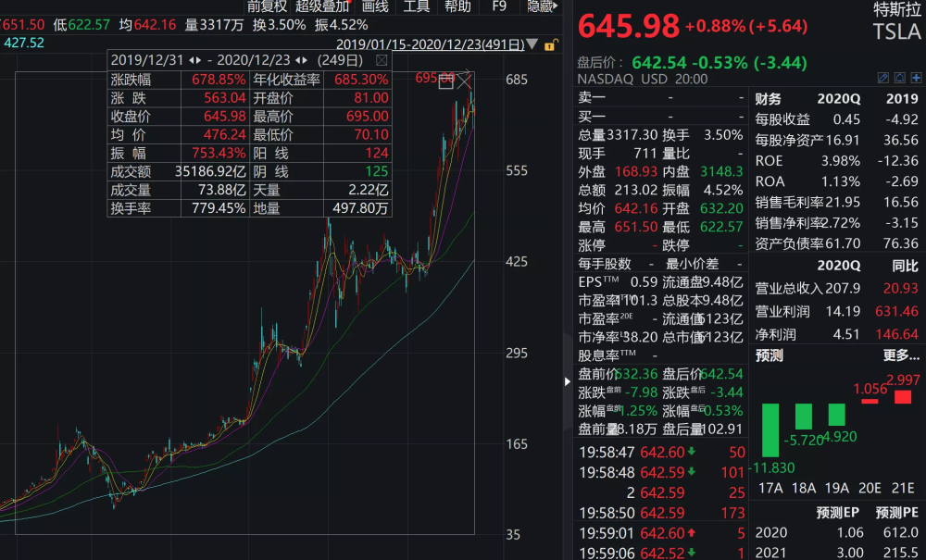This screenshot has width=926, height=560.
Task: Click the 19A forecast bar label
Action: pos(836,488)
